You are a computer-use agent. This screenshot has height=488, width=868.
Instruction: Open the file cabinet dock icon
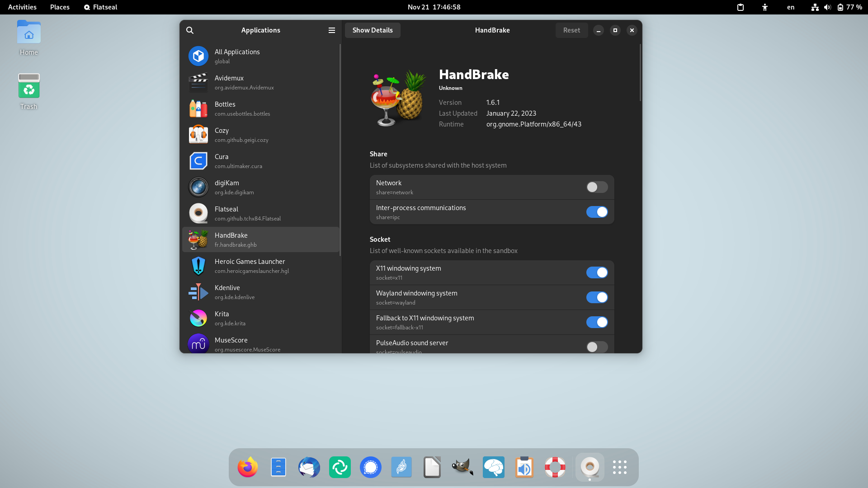pyautogui.click(x=278, y=467)
